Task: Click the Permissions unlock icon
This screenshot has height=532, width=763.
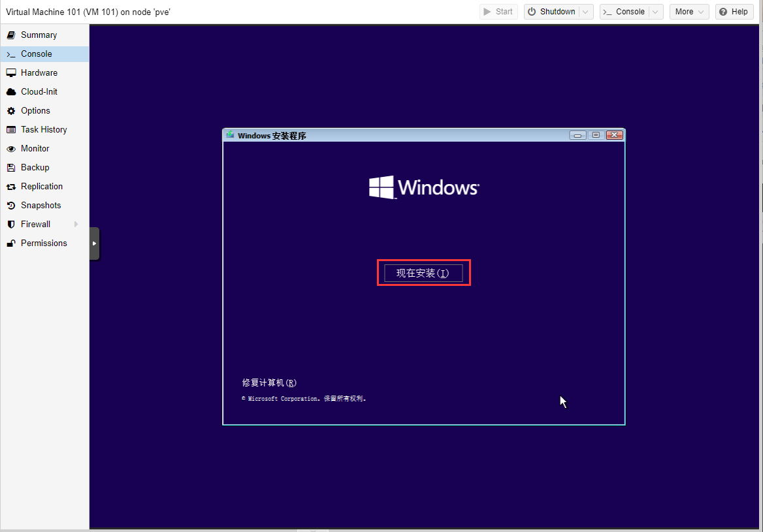Action: (11, 243)
